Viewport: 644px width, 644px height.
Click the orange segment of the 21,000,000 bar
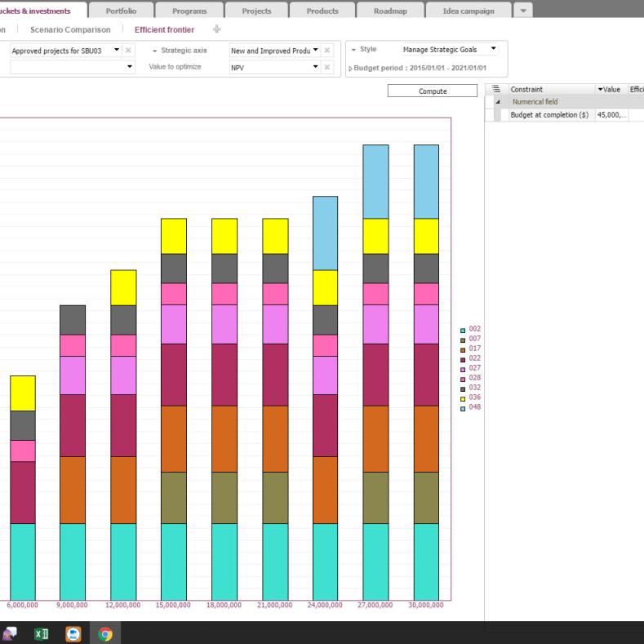(275, 439)
